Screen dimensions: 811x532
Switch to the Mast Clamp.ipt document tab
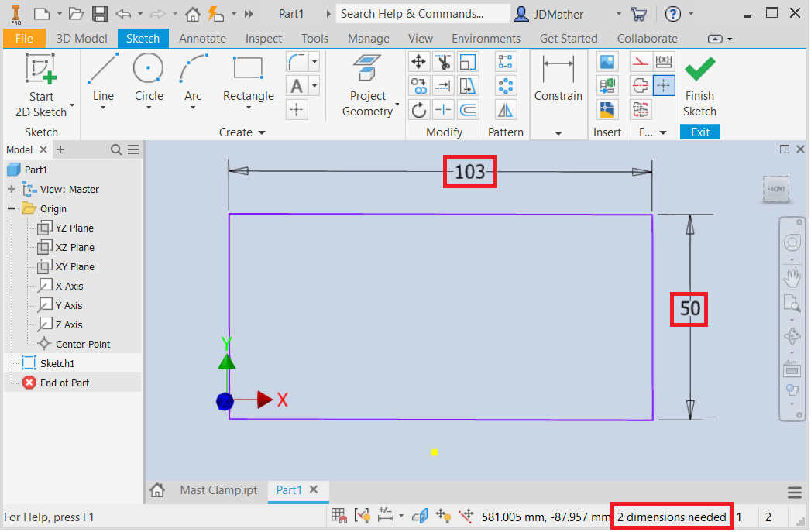218,490
